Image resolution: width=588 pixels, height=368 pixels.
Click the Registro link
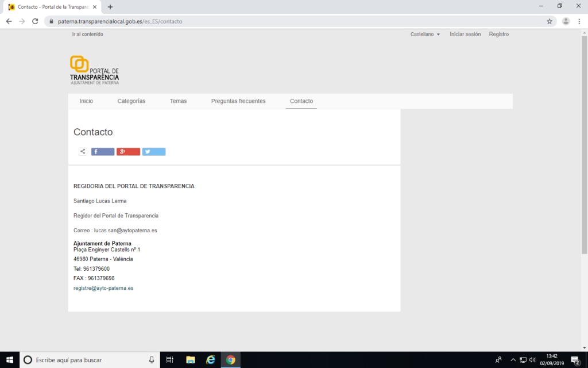(x=499, y=34)
